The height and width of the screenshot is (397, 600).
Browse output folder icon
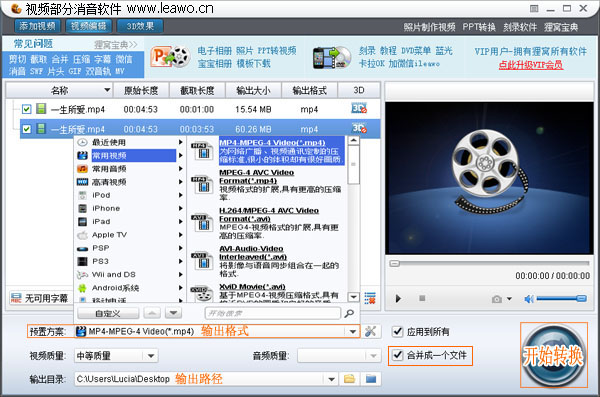pyautogui.click(x=349, y=379)
